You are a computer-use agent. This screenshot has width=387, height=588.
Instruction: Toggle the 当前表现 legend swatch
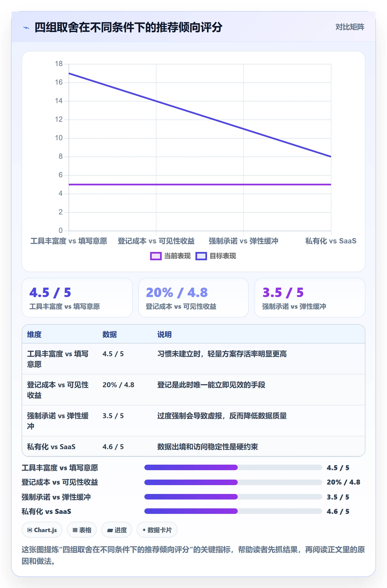pos(156,256)
